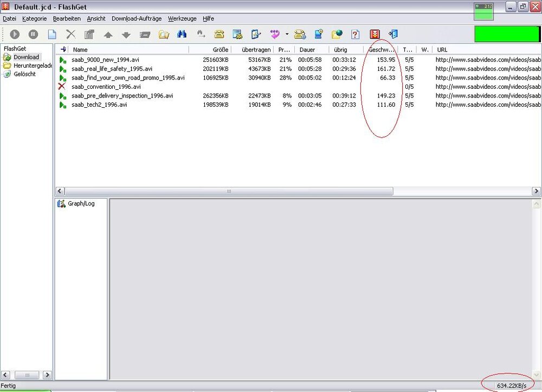Click the grey stacked-cards toolbar icon
This screenshot has height=392, width=542.
pos(145,35)
